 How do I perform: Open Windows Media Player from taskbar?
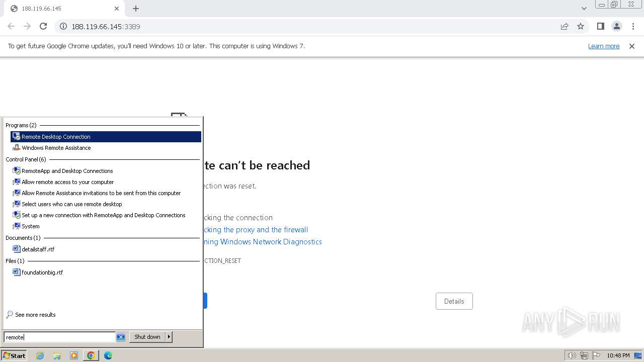coord(74,355)
